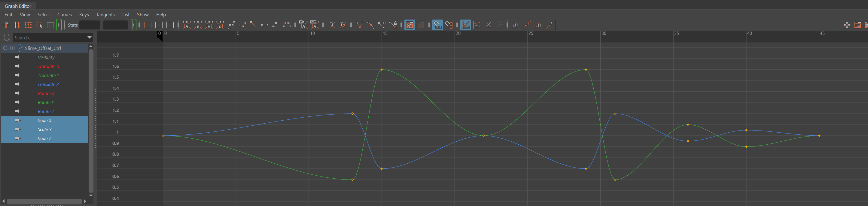Click the Buffer Curve Snapshot icon
Screen dimensions: 868x206
point(332,25)
